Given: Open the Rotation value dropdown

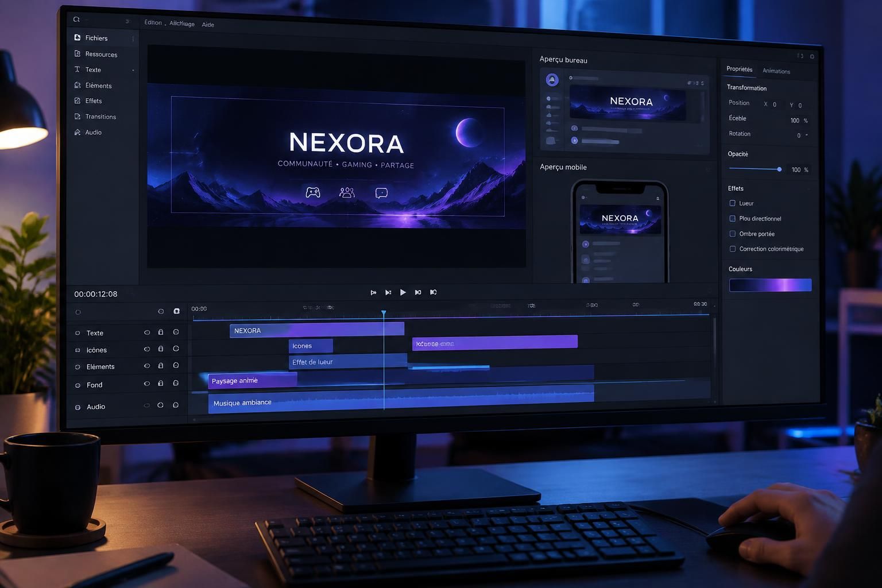Looking at the screenshot, I should tap(807, 135).
